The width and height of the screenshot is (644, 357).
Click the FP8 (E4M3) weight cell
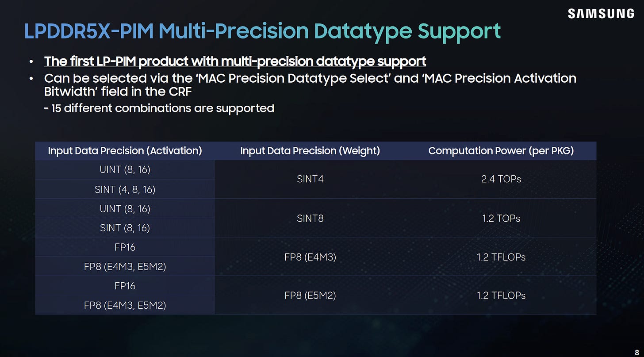click(310, 257)
